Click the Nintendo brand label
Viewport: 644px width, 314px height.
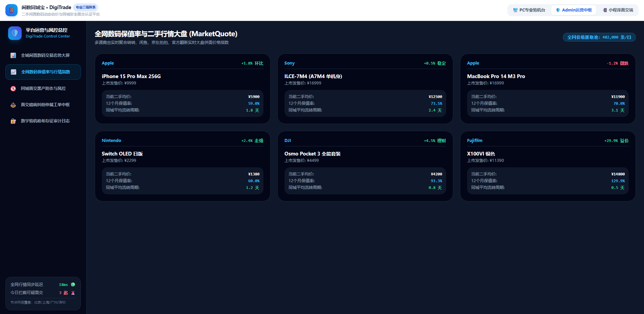(x=111, y=141)
